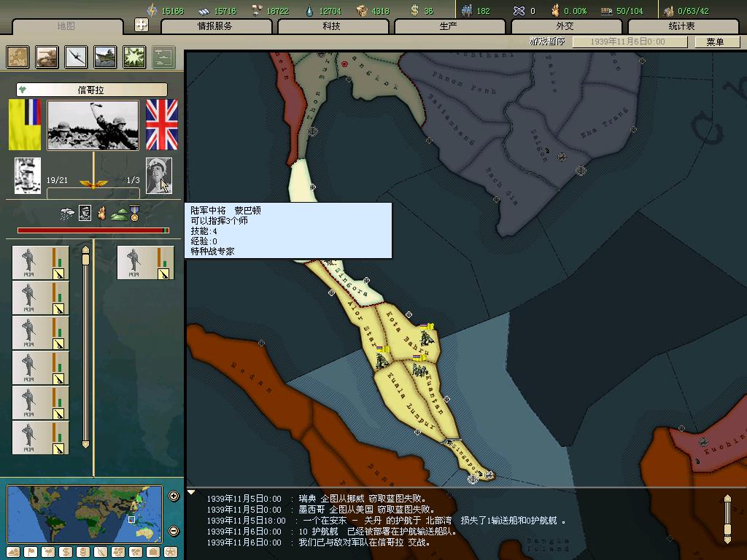Click the 19/21 attacker strength count
This screenshot has width=747, height=560.
pos(57,180)
